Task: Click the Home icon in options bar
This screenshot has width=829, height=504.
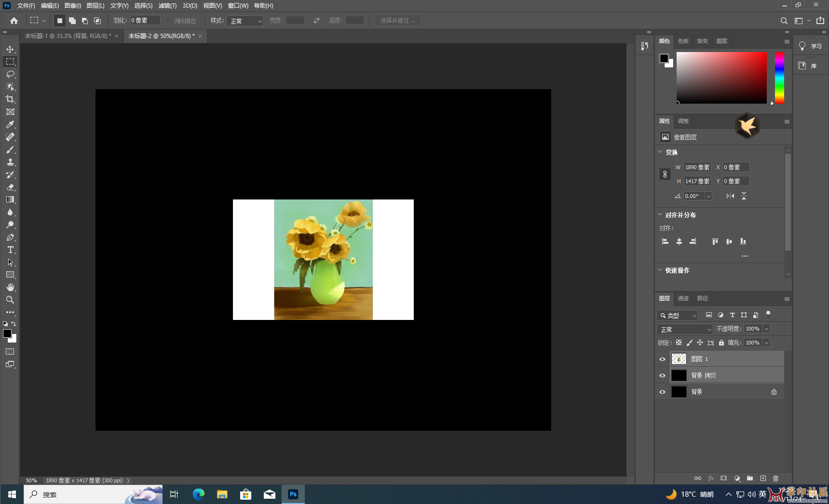Action: [x=14, y=21]
